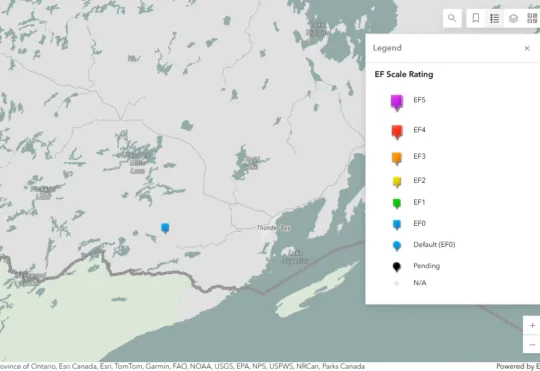This screenshot has height=371, width=540.
Task: Click the N/A label text
Action: tap(420, 283)
